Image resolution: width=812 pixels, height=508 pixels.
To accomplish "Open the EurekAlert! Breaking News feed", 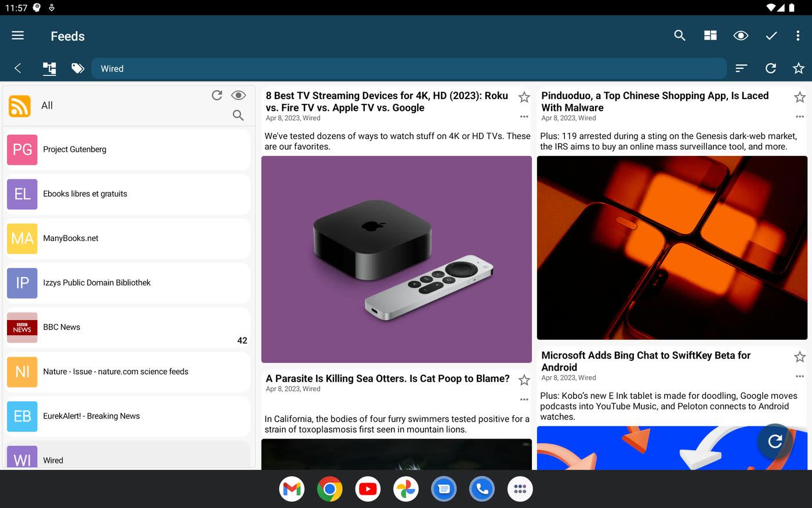I will [129, 416].
